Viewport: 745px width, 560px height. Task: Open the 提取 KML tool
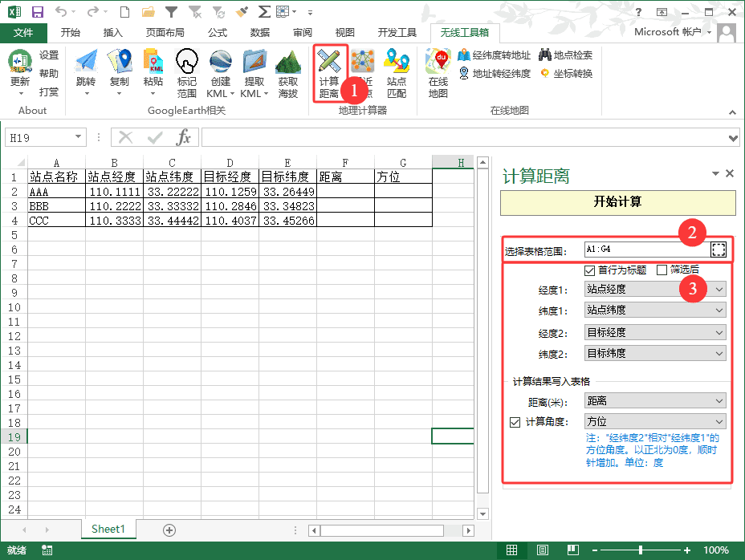[254, 73]
